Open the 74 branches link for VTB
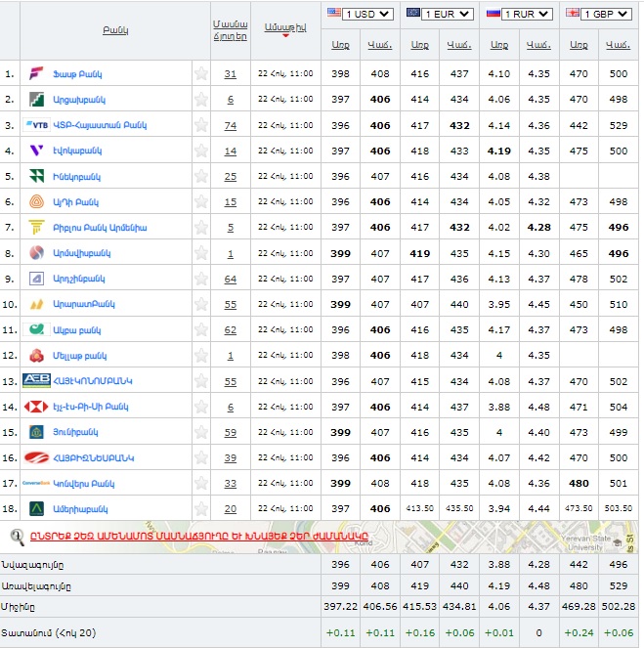Viewport: 644px width, 648px height. click(230, 125)
